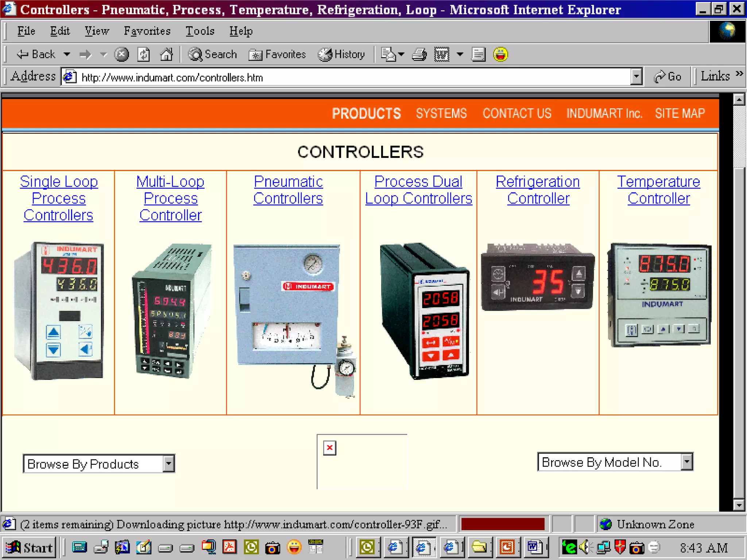
Task: Click the yellow smiley toolbar icon
Action: (500, 55)
